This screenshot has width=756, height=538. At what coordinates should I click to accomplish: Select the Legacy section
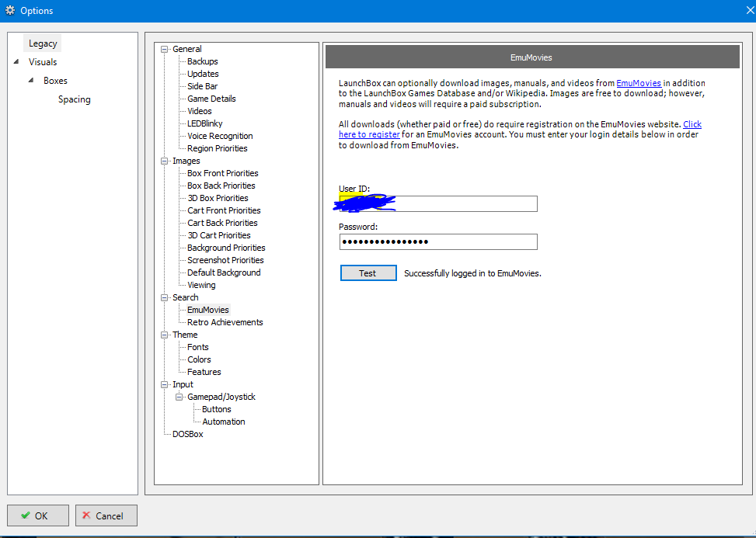tap(43, 43)
